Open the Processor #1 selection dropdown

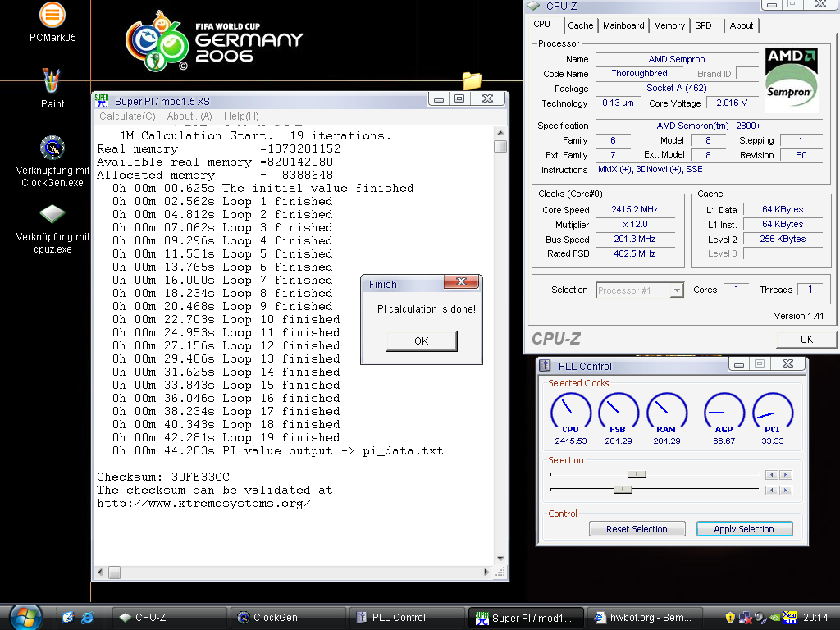click(x=640, y=290)
